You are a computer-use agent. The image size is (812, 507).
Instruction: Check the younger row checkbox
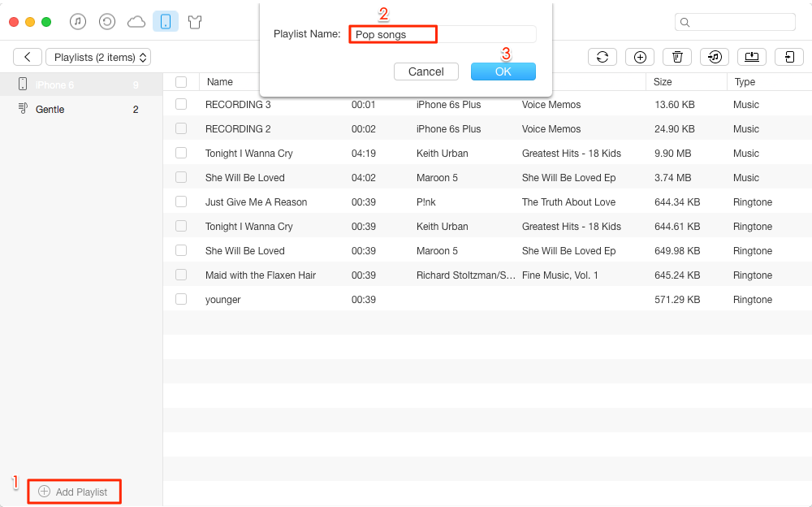181,299
